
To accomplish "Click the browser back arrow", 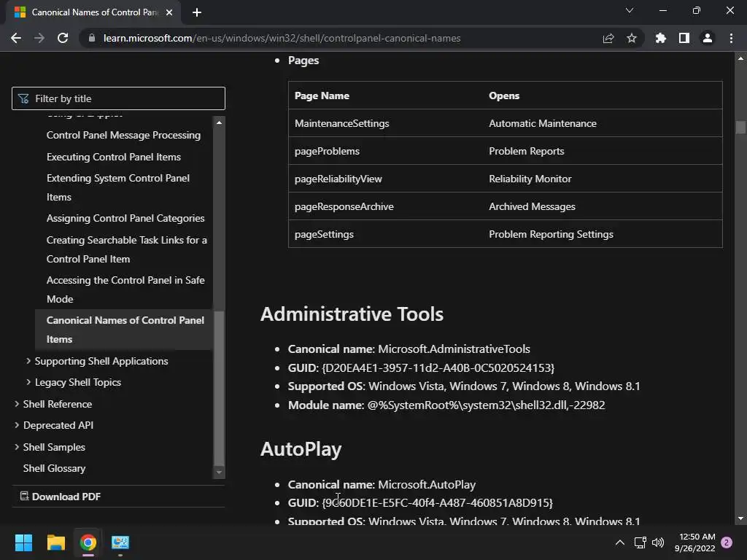I will point(16,38).
